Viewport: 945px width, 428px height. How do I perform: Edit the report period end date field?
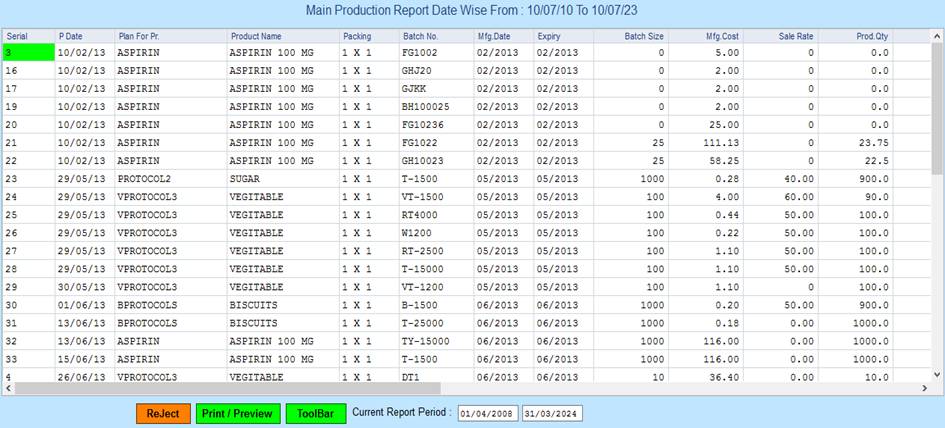tap(551, 413)
